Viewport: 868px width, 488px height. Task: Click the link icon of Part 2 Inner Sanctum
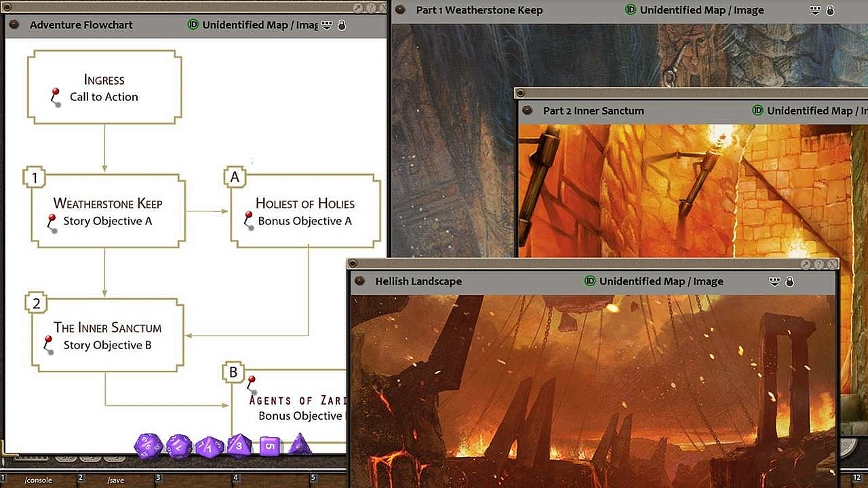point(527,110)
